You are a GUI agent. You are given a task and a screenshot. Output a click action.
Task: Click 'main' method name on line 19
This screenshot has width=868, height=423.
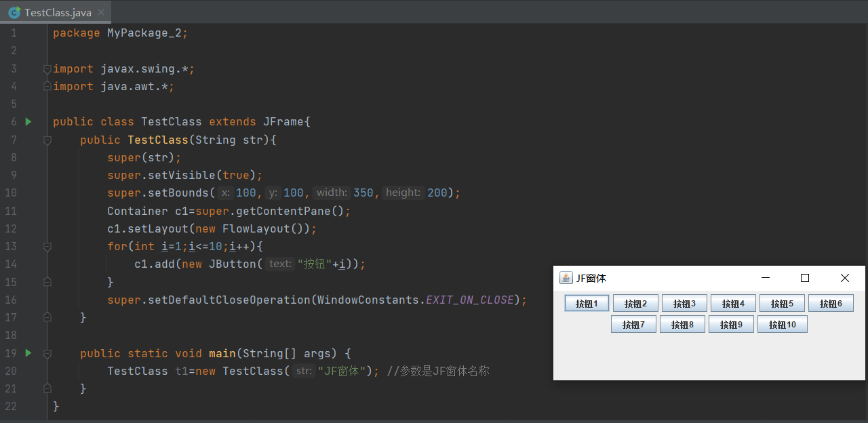(222, 352)
